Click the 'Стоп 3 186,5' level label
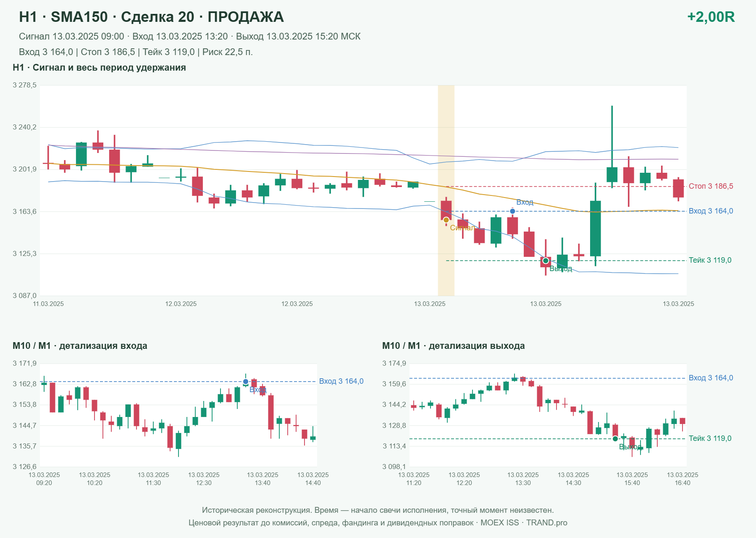756x538 pixels. [x=711, y=186]
